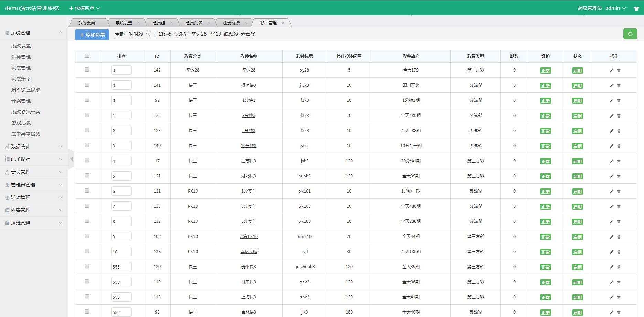644x317 pixels.
Task: Edit the 1分赛车 row
Action: 612,191
